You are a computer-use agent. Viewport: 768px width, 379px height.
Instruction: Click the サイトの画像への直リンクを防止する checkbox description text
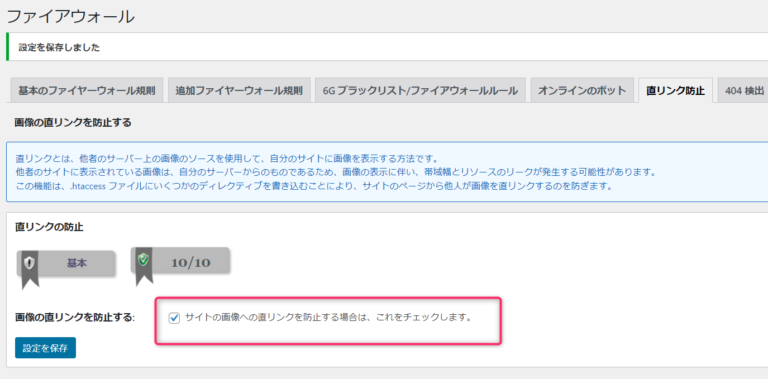(x=328, y=317)
